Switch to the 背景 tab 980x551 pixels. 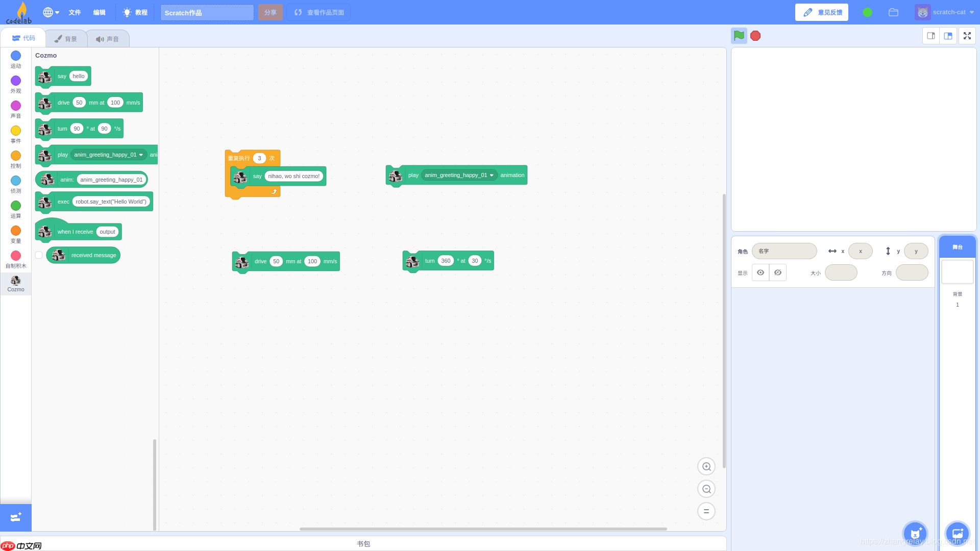coord(66,38)
